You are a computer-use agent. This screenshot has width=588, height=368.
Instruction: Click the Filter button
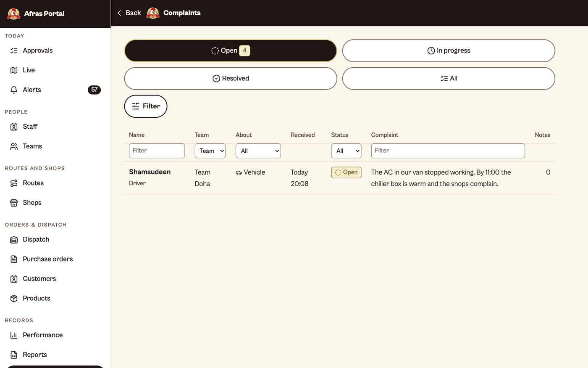point(146,106)
